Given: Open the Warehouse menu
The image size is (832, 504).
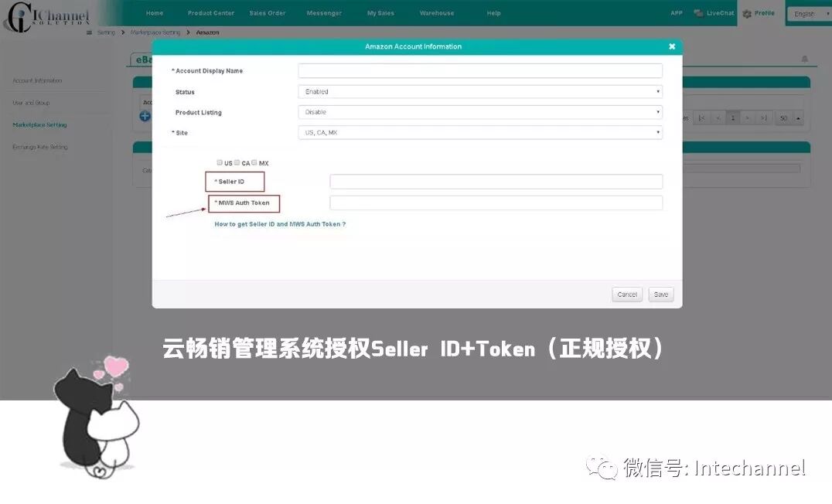Looking at the screenshot, I should [x=437, y=13].
